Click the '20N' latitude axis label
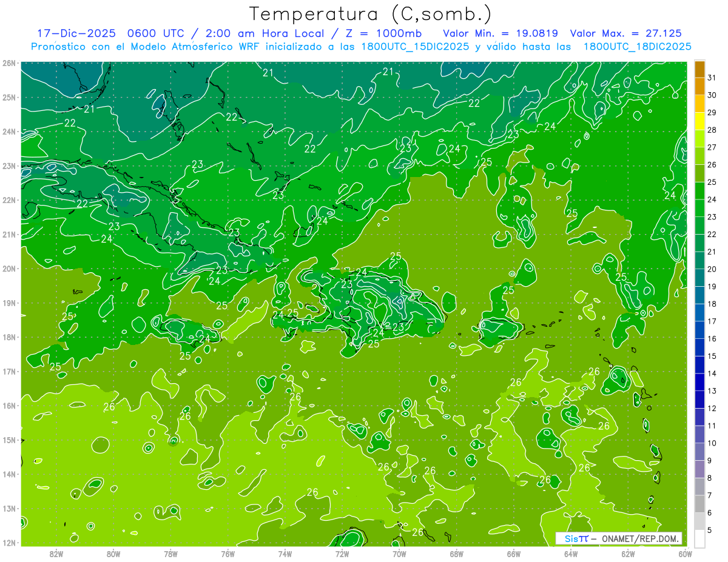The height and width of the screenshot is (562, 728). 9,269
